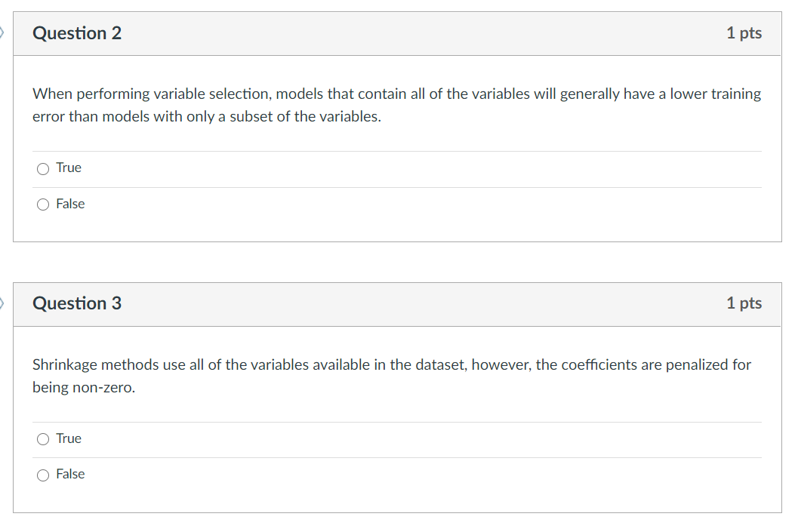The image size is (798, 532).
Task: Select the True radio button for Question 3
Action: pos(43,438)
